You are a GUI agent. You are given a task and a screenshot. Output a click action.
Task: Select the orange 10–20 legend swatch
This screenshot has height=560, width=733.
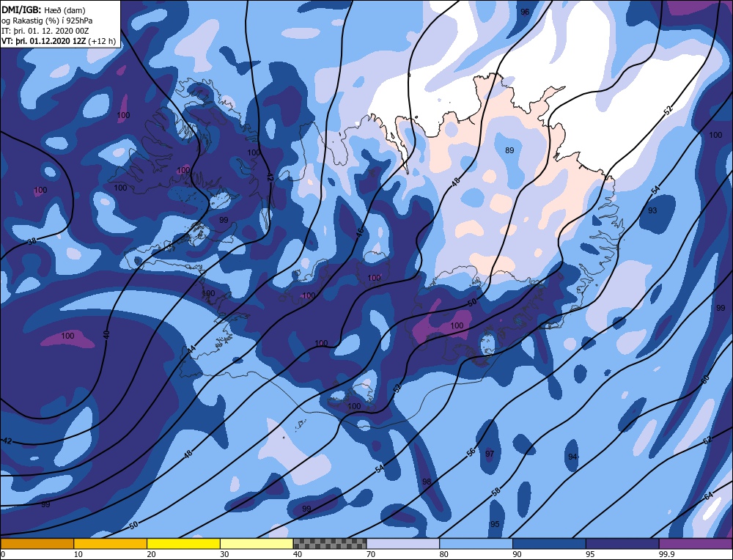click(x=111, y=543)
